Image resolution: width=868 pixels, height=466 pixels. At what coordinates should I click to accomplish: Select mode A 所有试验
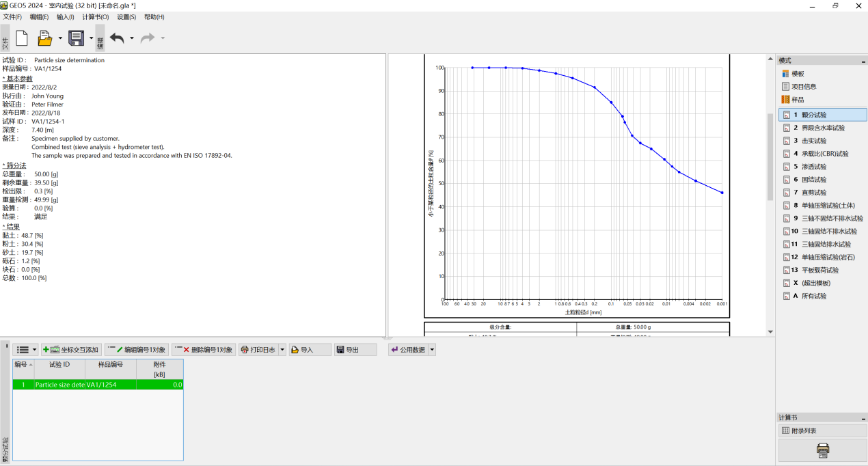pyautogui.click(x=823, y=296)
